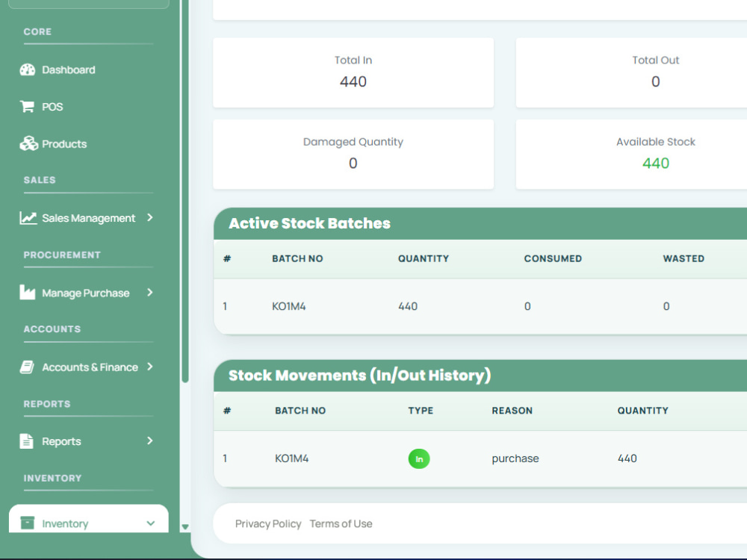The image size is (747, 560).
Task: Click the Inventory archive box icon
Action: pos(28,523)
